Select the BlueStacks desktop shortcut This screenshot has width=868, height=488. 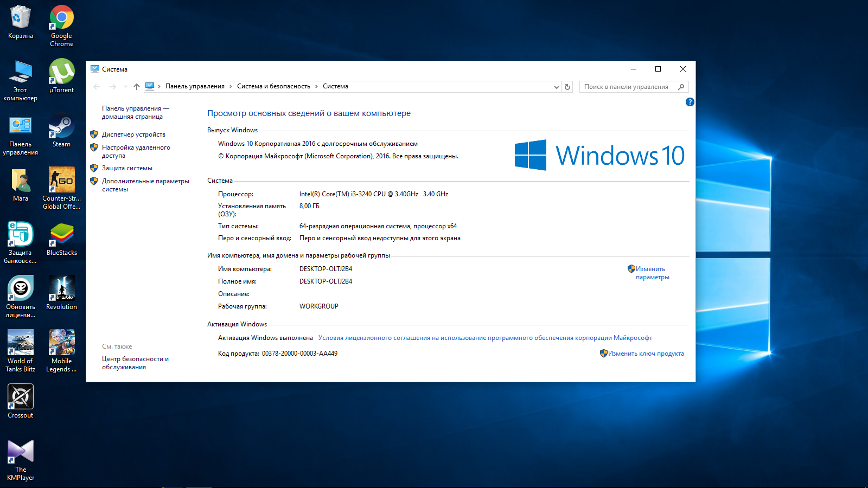[x=61, y=239]
